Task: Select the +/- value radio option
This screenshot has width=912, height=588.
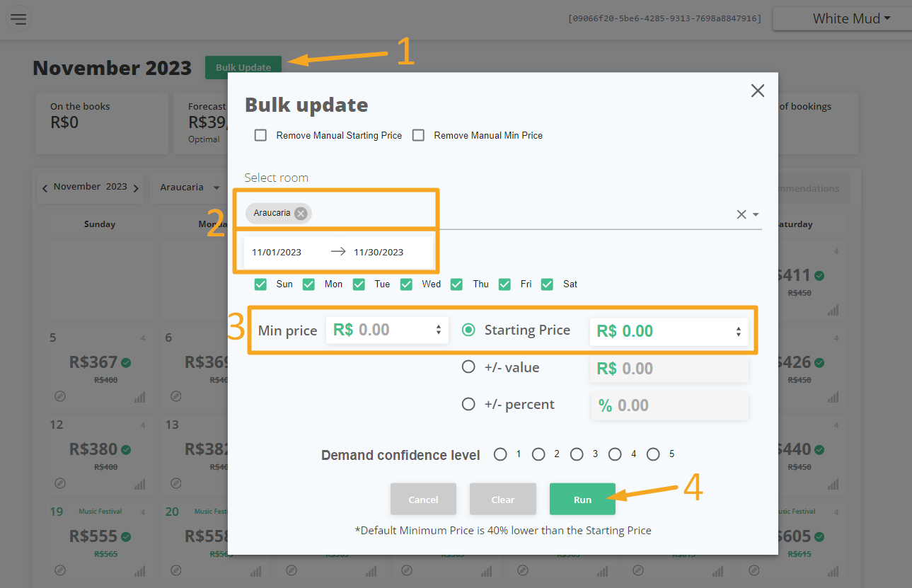Action: [468, 367]
